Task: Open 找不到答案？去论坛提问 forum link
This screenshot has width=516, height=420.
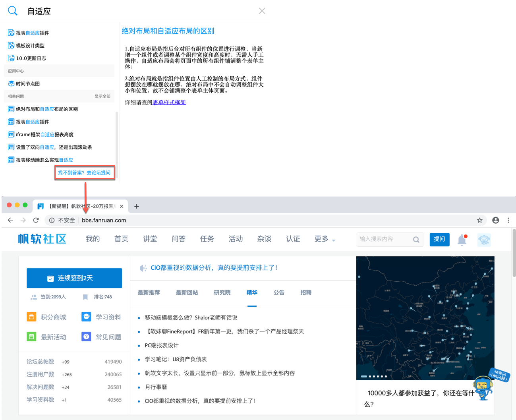Action: click(84, 173)
